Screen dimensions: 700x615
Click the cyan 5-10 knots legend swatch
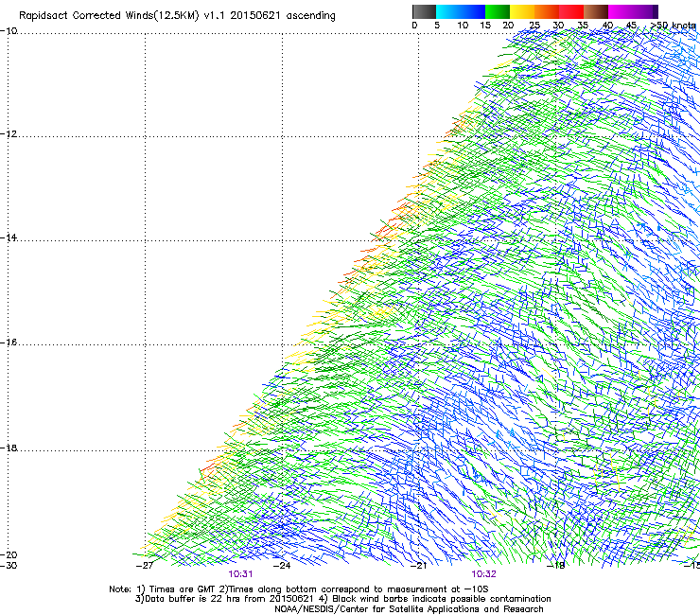448,11
